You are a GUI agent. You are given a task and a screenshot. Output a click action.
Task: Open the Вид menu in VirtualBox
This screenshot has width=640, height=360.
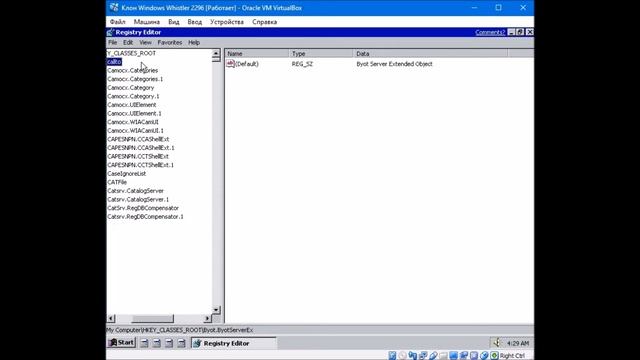click(x=173, y=22)
